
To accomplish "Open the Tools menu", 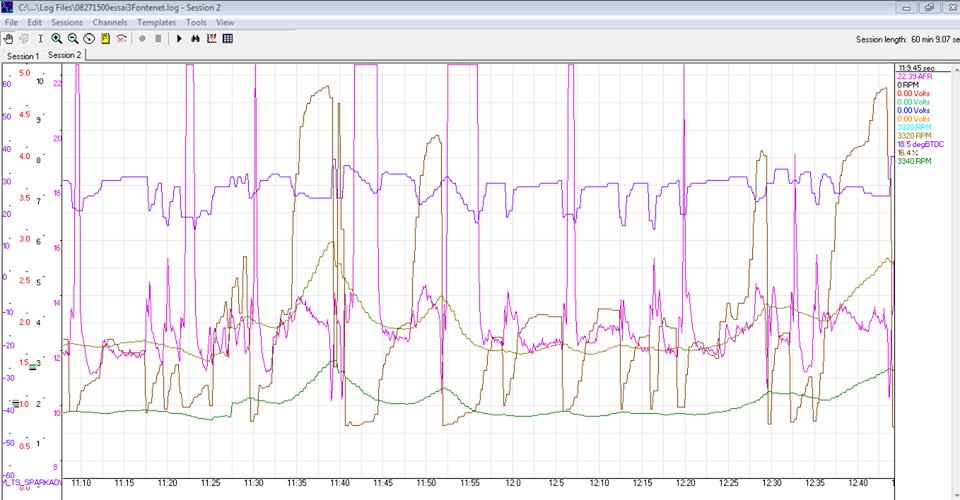I will coord(196,22).
